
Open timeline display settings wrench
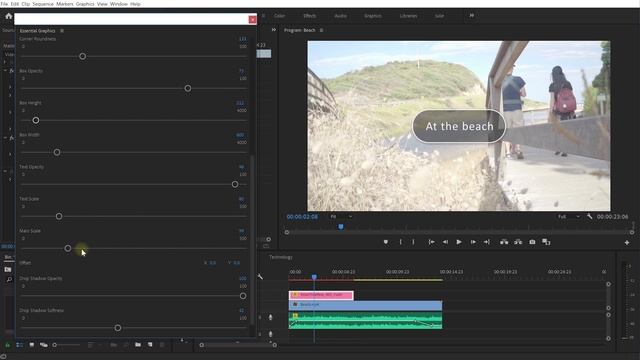[x=260, y=276]
